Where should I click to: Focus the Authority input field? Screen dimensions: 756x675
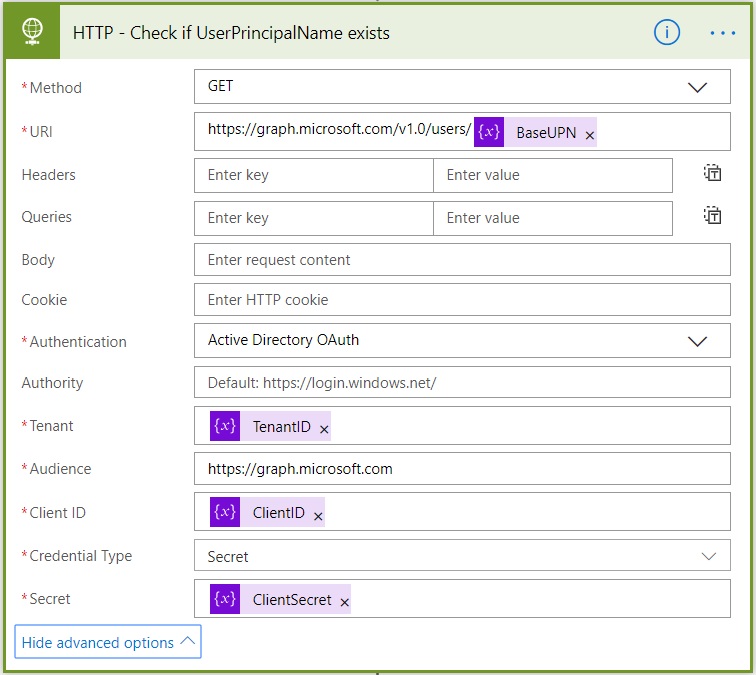462,383
